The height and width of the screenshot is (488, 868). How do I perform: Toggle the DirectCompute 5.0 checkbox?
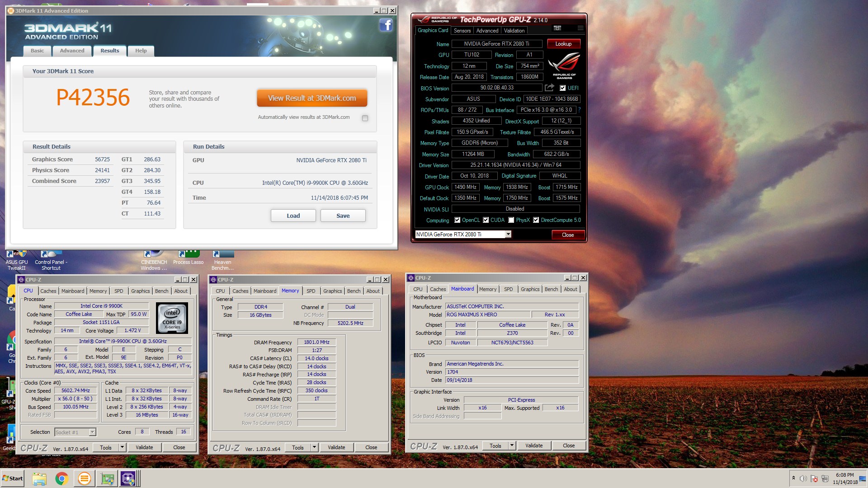pos(536,220)
